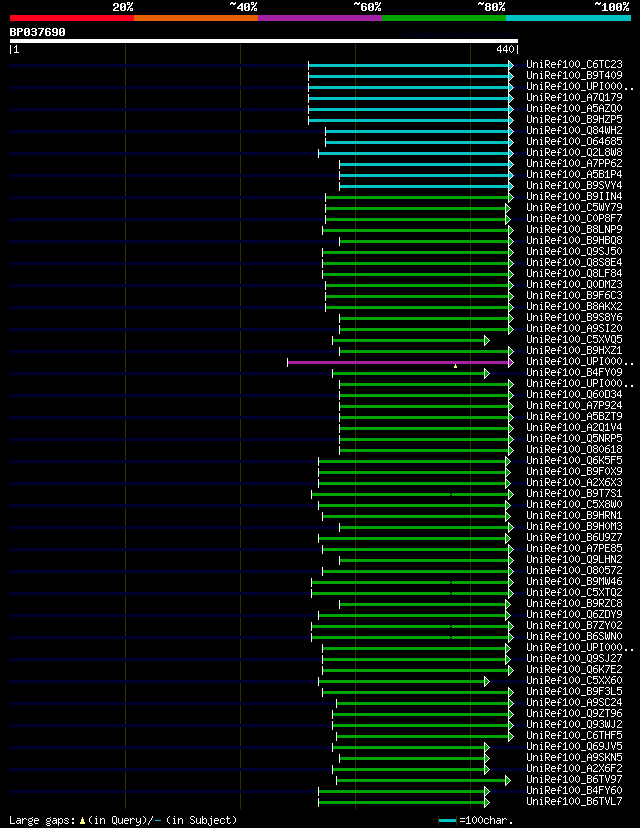Image resolution: width=640 pixels, height=828 pixels.
Task: Open hit UniRef100_B9HBQ8
Action: (x=575, y=240)
